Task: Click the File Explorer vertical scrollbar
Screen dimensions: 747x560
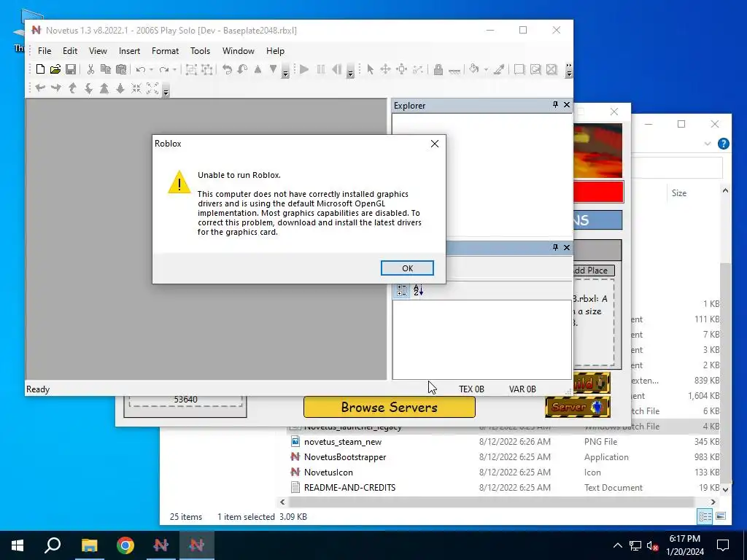Action: pos(725,371)
